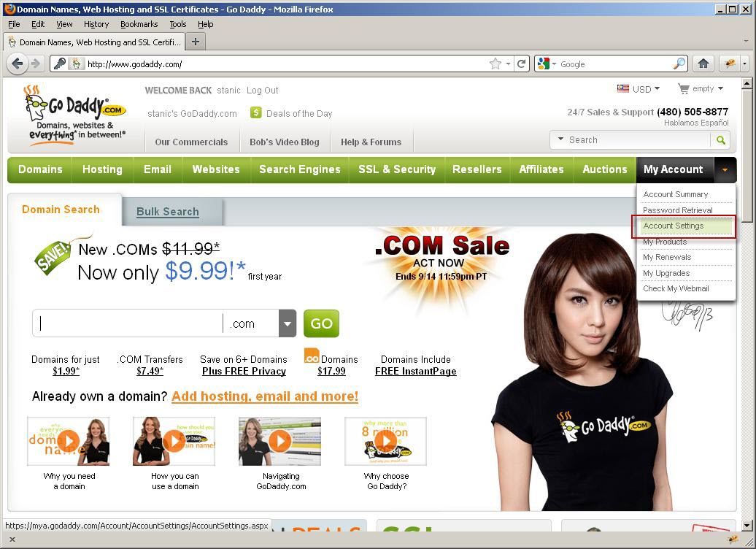Click the add-on icon beside the Home button
The width and height of the screenshot is (756, 549).
(730, 64)
